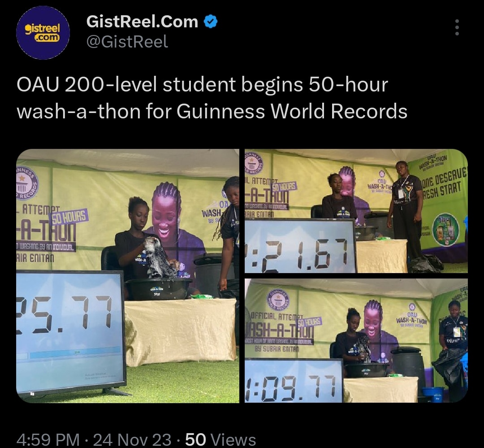Click the round product logo on green banner

[x=446, y=230]
